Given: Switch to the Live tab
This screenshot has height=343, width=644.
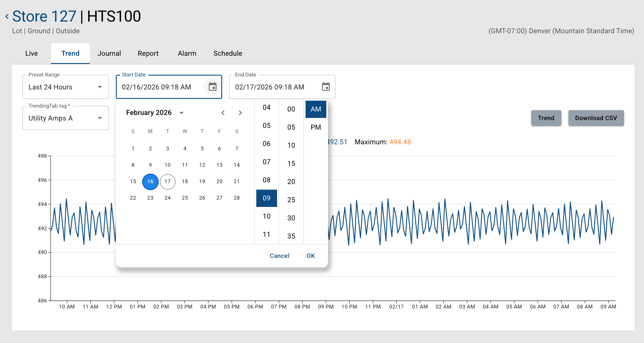Looking at the screenshot, I should [x=32, y=54].
